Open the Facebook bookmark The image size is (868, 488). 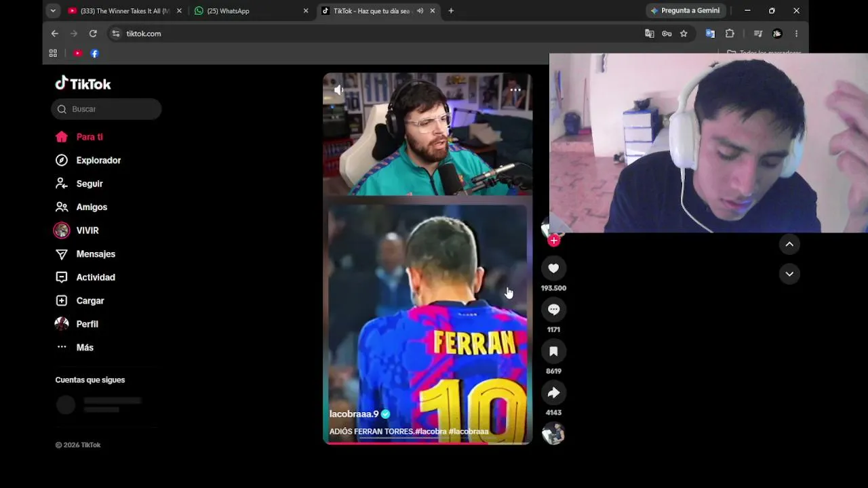tap(94, 54)
